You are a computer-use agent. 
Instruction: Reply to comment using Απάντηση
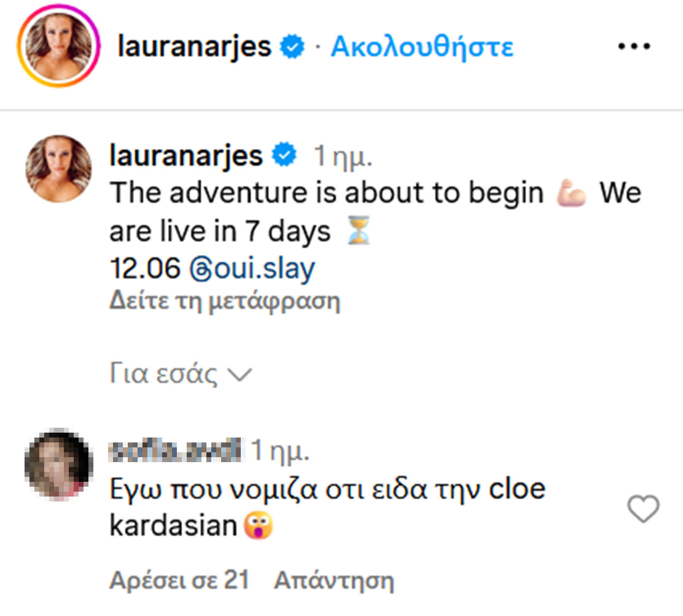(334, 580)
